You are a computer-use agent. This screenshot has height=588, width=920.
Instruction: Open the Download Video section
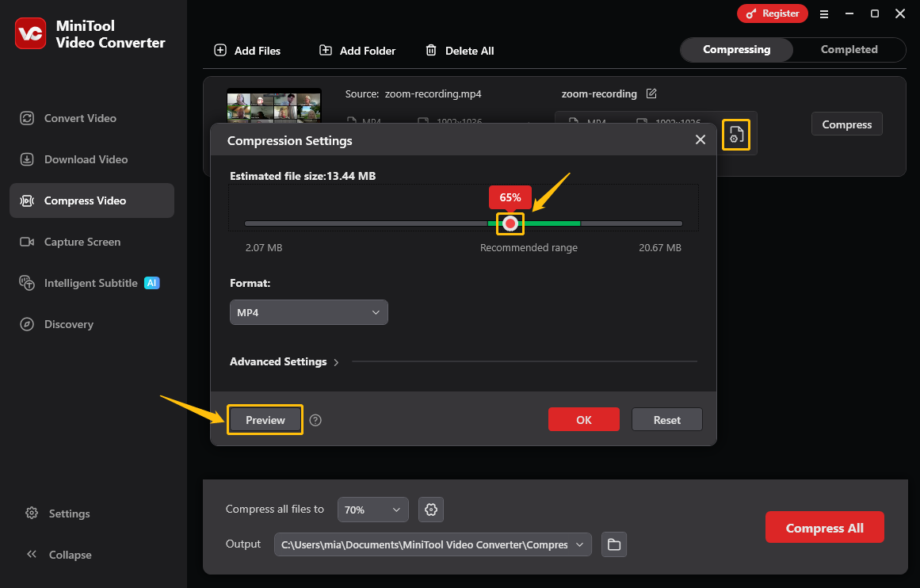(x=85, y=158)
